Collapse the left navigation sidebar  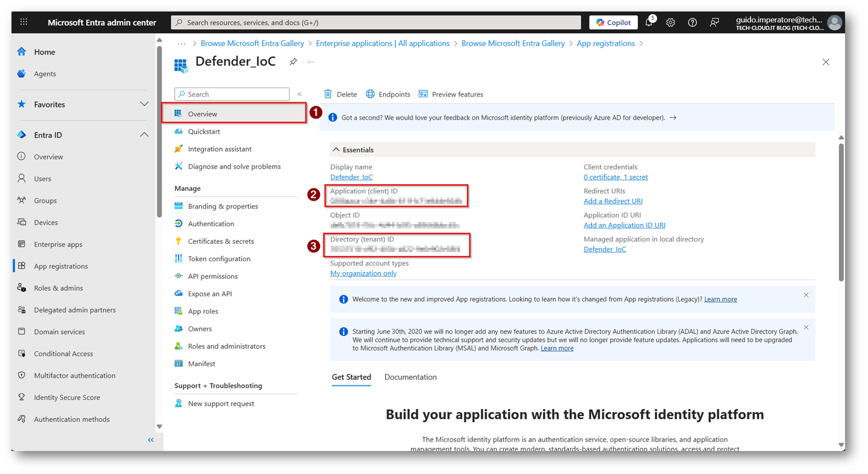[x=151, y=440]
